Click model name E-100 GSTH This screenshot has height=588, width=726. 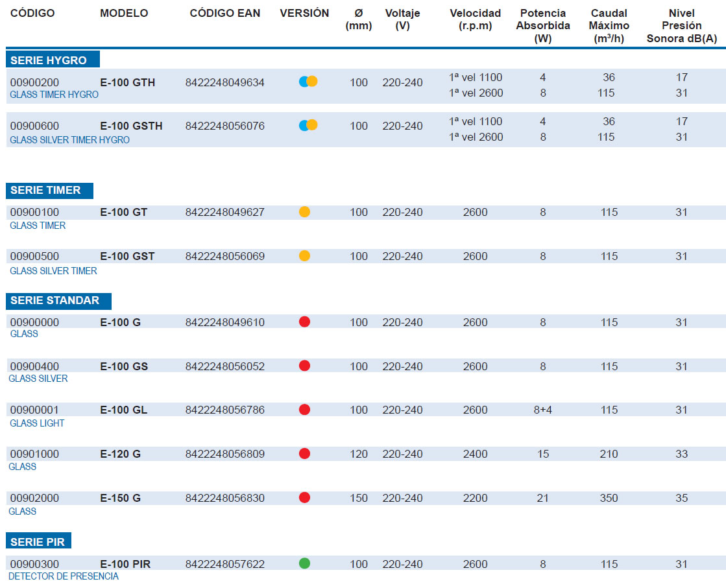click(132, 126)
